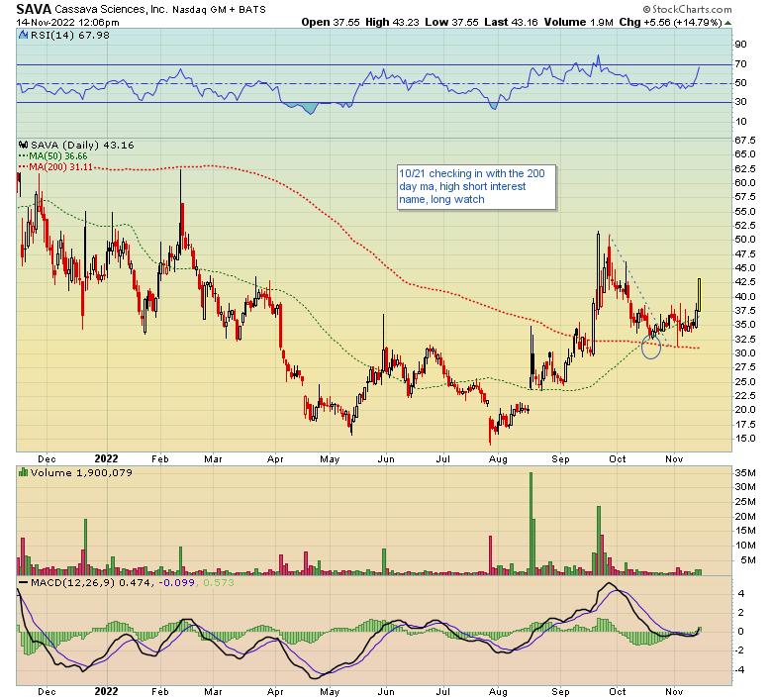Click the 'Volume 1.9M' header value
Viewport: 772px width, 700px height.
pyautogui.click(x=579, y=22)
